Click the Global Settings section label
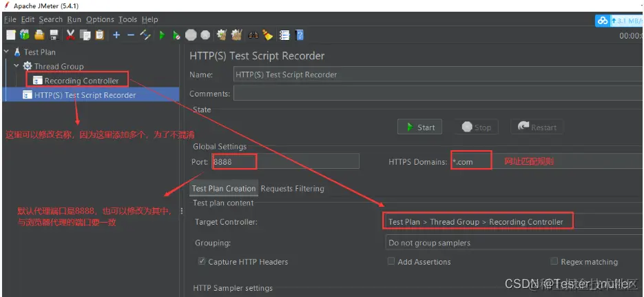The height and width of the screenshot is (297, 644). [220, 146]
